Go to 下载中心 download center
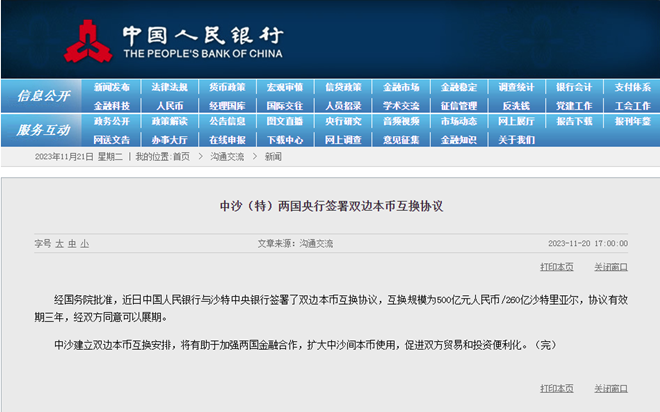 click(285, 139)
